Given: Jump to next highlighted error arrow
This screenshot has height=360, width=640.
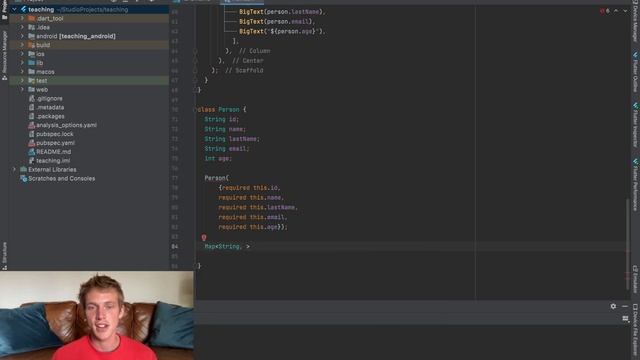Looking at the screenshot, I should click(625, 11).
